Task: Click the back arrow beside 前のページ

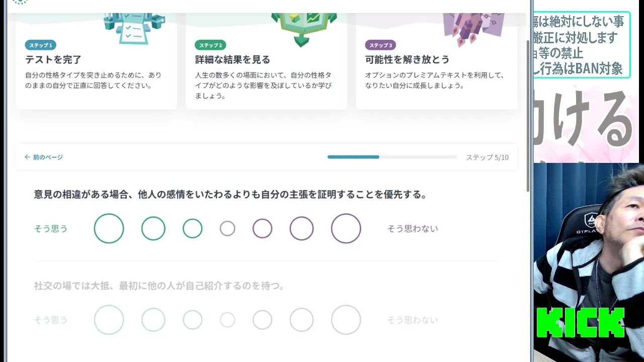Action: point(27,157)
